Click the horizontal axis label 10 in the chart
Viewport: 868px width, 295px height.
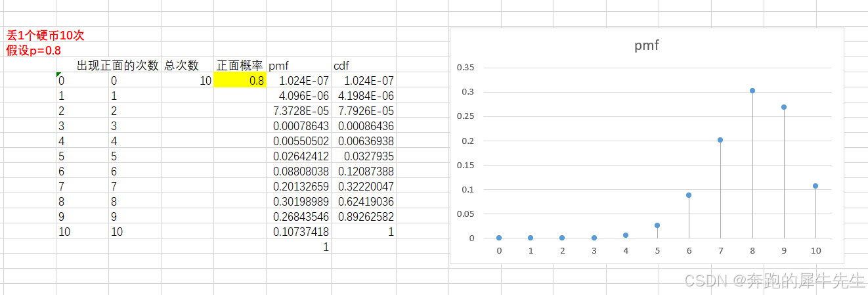pyautogui.click(x=815, y=250)
